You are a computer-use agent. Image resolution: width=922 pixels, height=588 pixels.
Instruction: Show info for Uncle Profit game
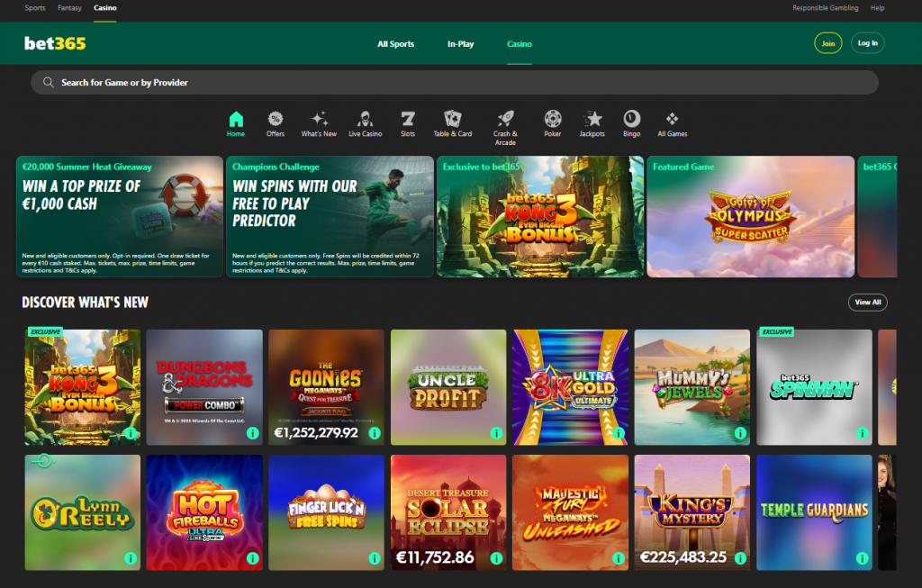[496, 433]
